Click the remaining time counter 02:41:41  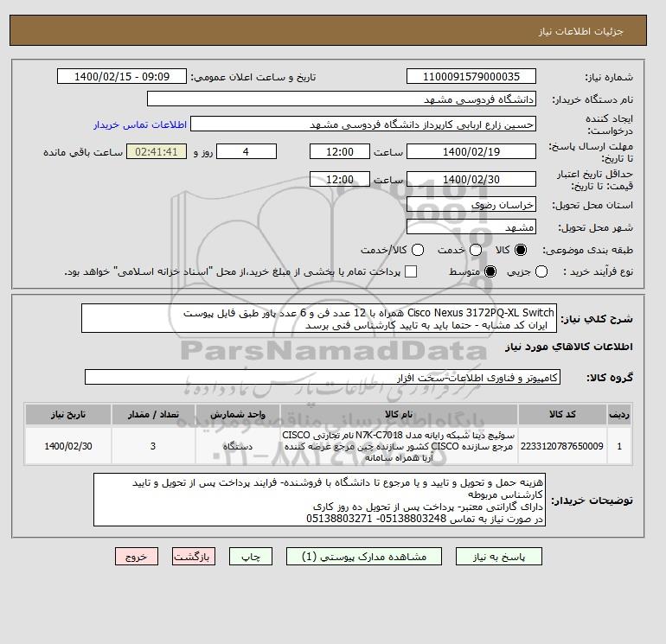(x=157, y=151)
